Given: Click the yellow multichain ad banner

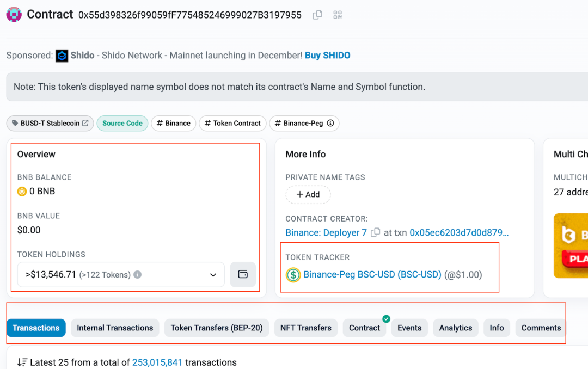Looking at the screenshot, I should (571, 246).
